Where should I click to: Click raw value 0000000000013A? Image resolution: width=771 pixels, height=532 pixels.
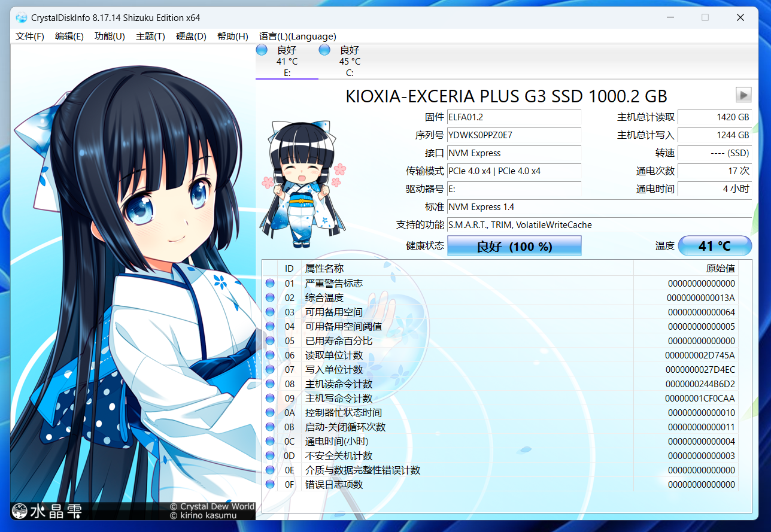tap(701, 297)
